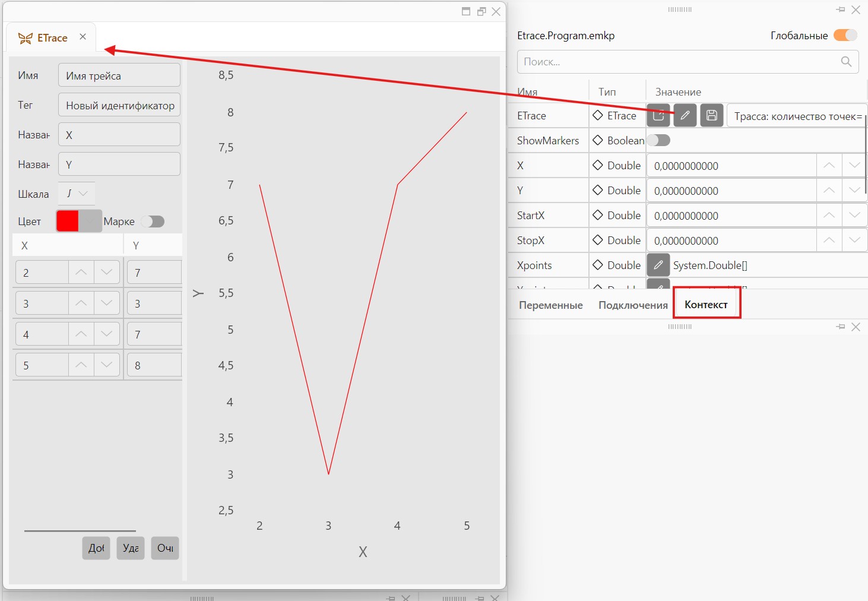The height and width of the screenshot is (601, 868).
Task: Click the pencil icon next to Xpoints
Action: click(658, 265)
